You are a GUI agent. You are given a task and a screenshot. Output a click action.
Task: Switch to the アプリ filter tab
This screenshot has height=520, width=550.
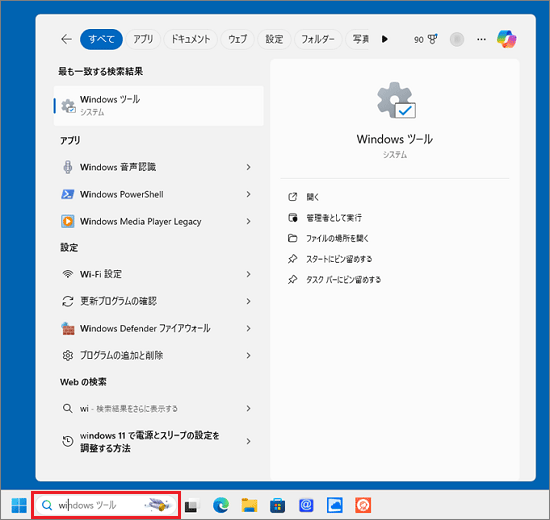[143, 39]
